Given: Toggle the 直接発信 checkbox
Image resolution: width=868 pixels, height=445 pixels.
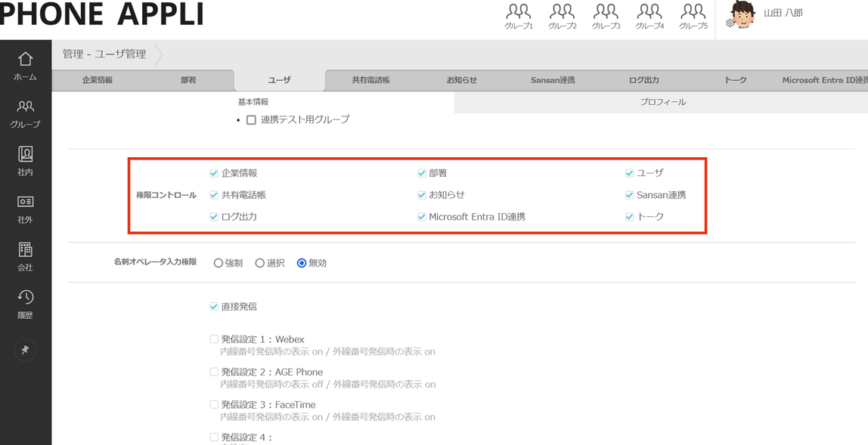Looking at the screenshot, I should 214,307.
